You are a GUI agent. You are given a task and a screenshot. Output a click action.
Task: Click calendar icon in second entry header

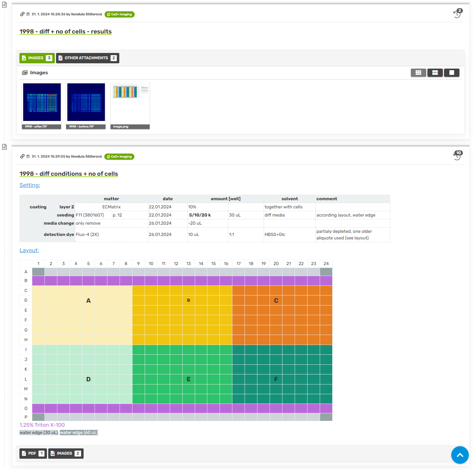click(28, 156)
